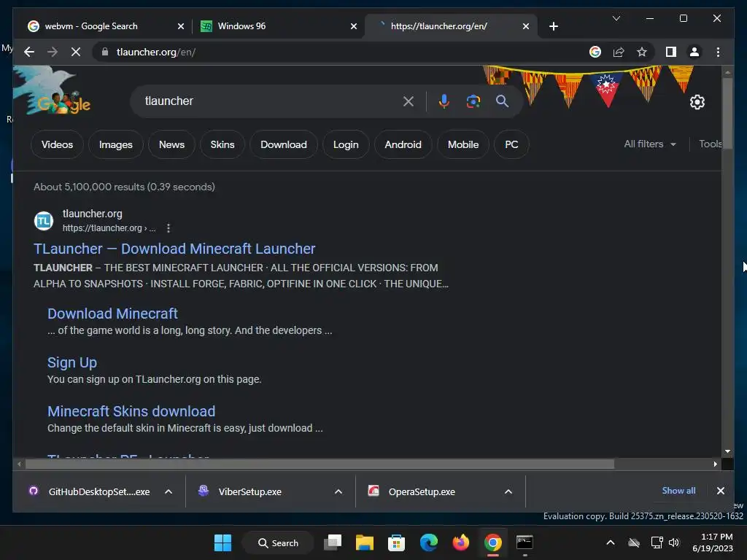Screen dimensions: 747x560
Task: Search by image with Google Lens
Action: tap(473, 101)
